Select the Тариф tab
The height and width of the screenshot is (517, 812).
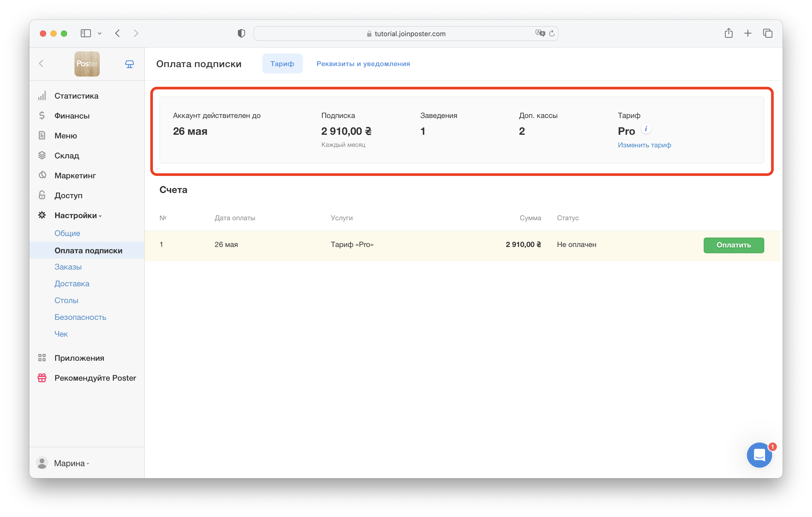point(282,64)
